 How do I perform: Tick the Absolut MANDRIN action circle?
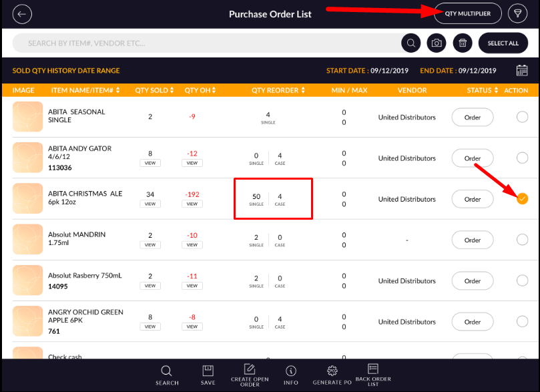(522, 240)
